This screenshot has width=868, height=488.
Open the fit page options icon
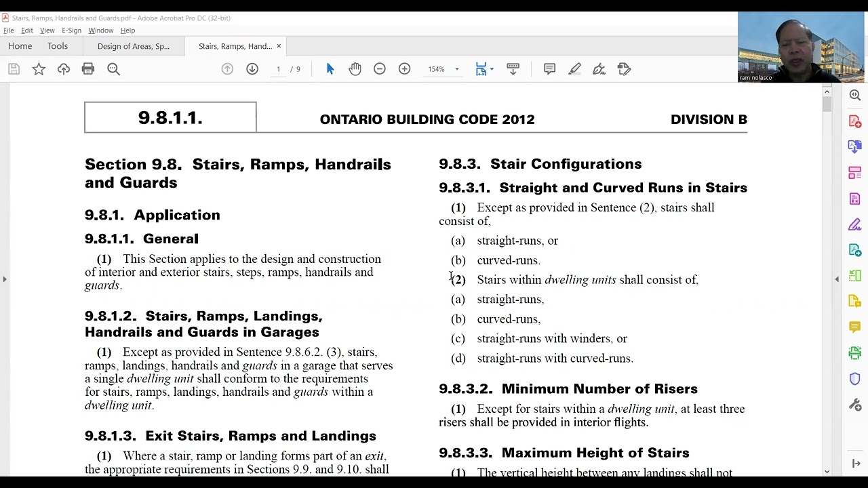[x=481, y=69]
